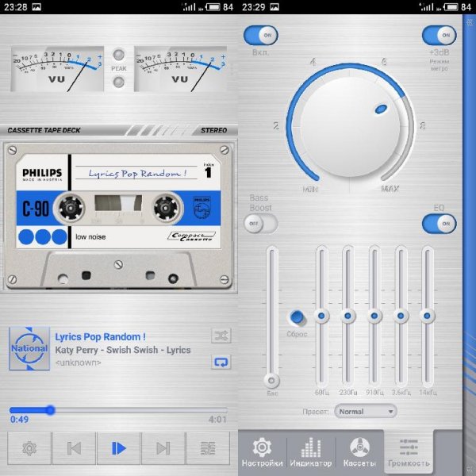Screen dimensions: 476x476
Task: Toggle shuffle mode
Action: point(221,336)
